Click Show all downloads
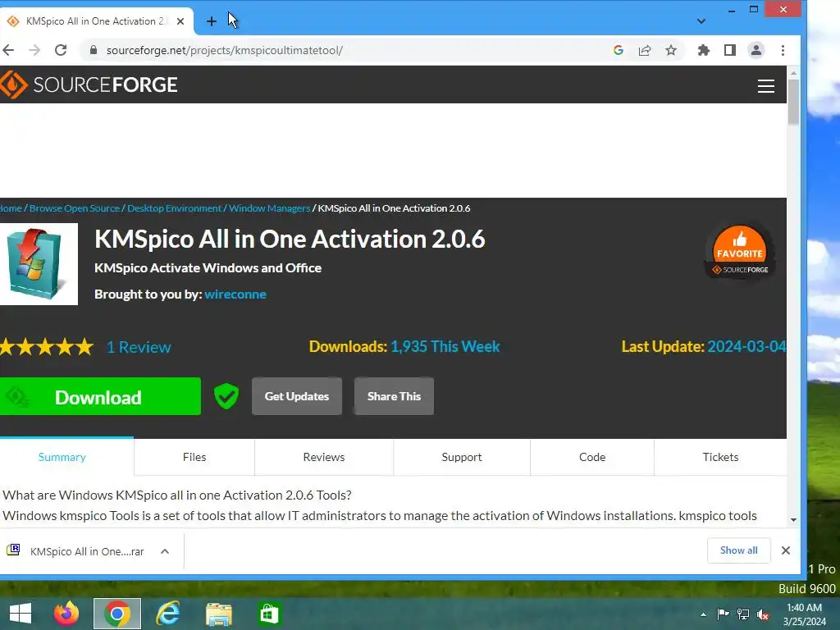840x630 pixels. [x=739, y=550]
